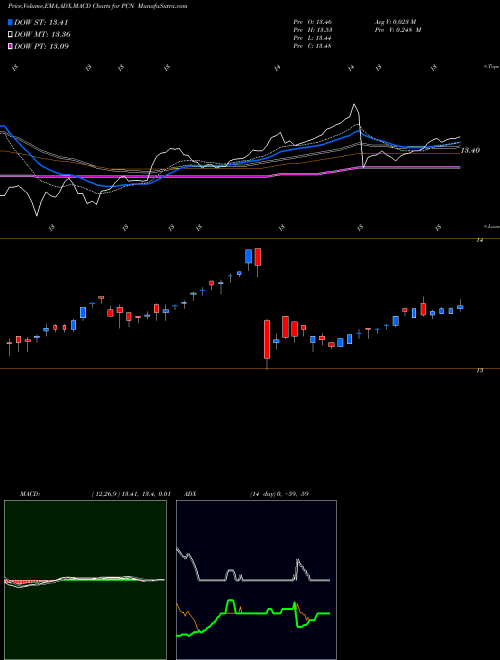Click the 13 axis label on candlestick chart
This screenshot has height=660, width=500.
coord(479,370)
